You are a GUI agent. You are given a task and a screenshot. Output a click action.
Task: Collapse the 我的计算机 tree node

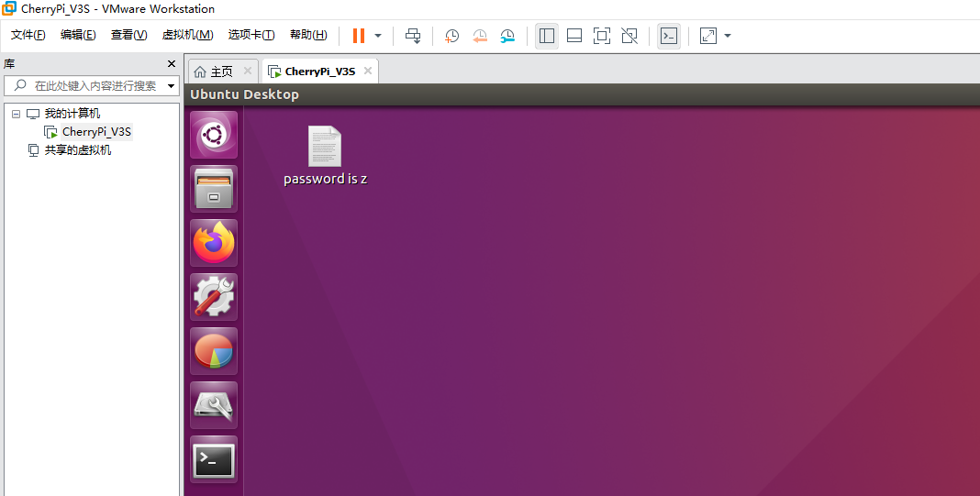pos(17,114)
